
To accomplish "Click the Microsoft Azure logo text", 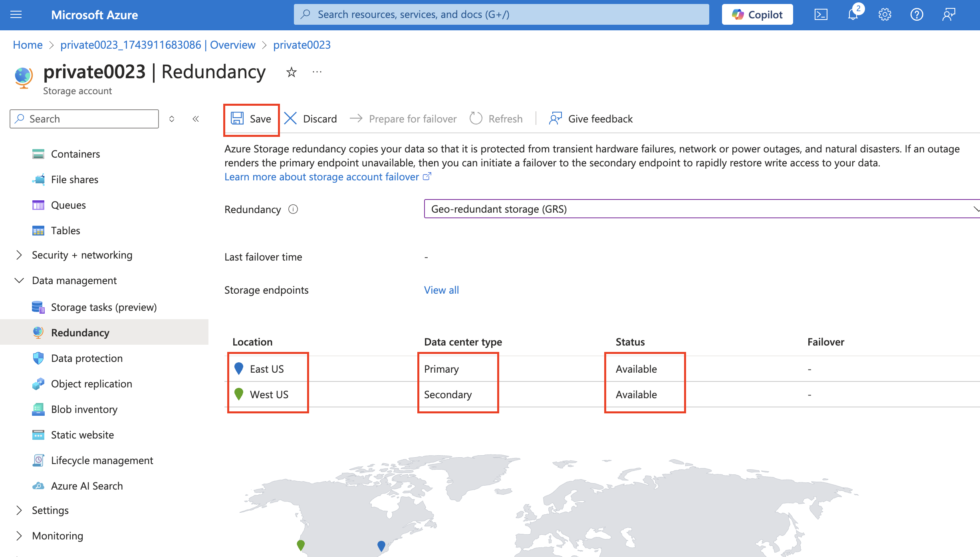I will click(95, 15).
